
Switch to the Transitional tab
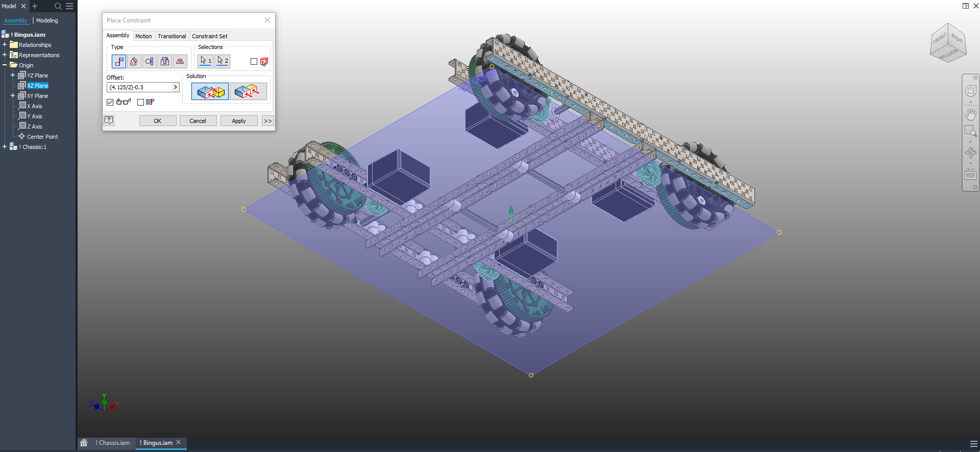coord(171,36)
